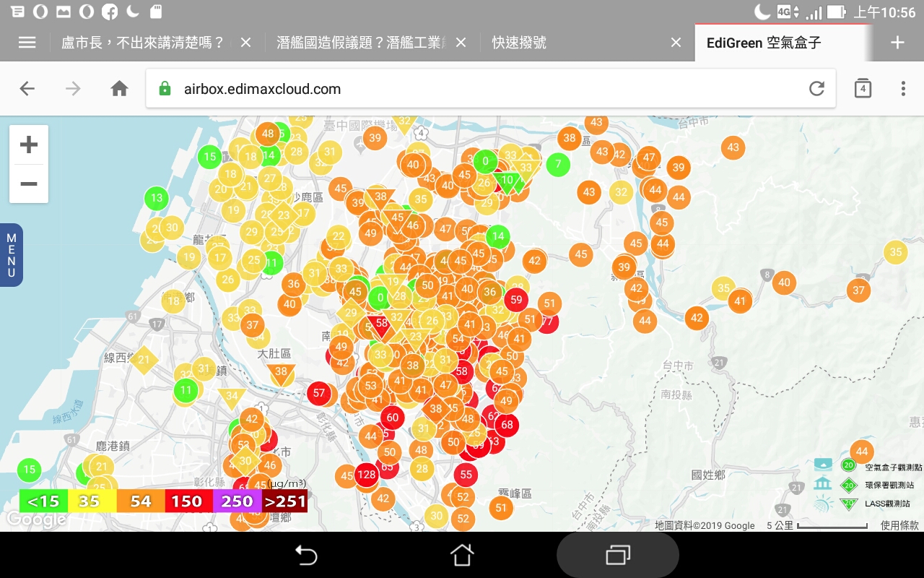Switch to the 快速撥號 tab
This screenshot has height=578, width=924.
(519, 43)
